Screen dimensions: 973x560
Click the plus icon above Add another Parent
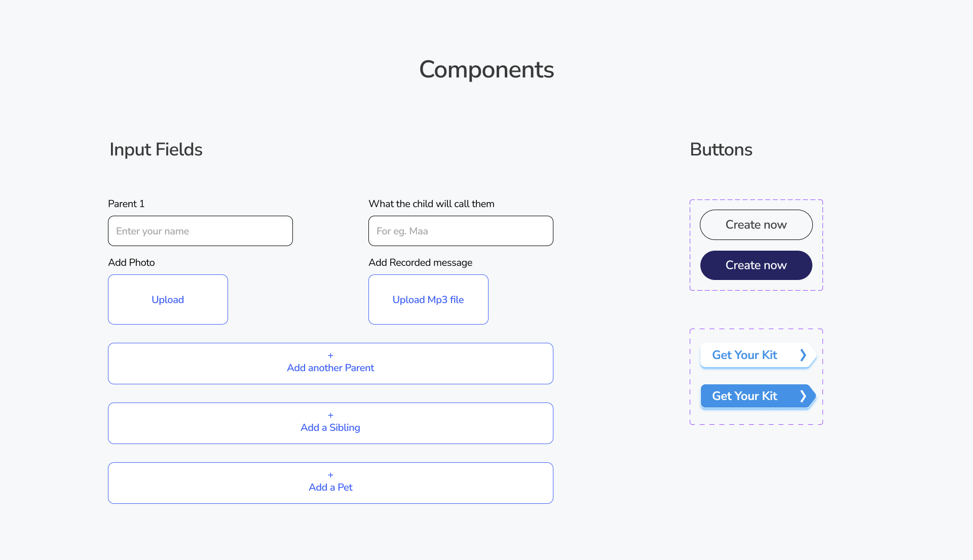click(330, 356)
